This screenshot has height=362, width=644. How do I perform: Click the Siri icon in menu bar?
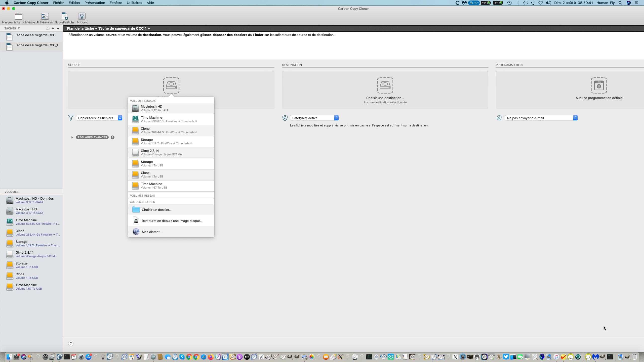point(628,3)
